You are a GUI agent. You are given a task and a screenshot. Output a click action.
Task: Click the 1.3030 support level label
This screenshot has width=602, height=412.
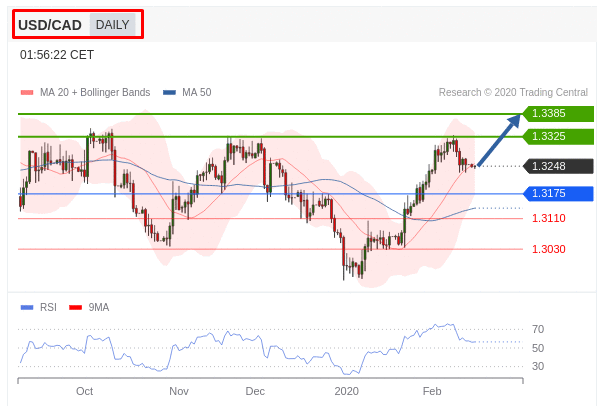(549, 249)
